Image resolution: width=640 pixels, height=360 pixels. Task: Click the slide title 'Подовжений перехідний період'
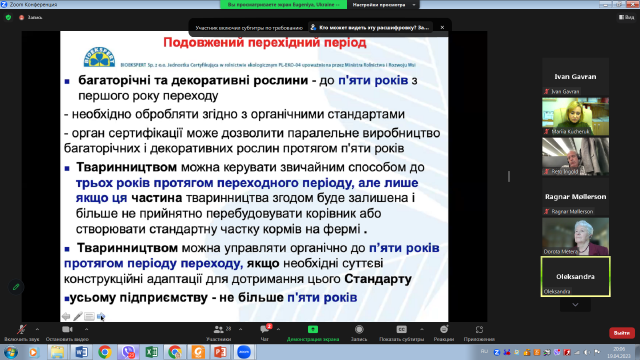(265, 43)
